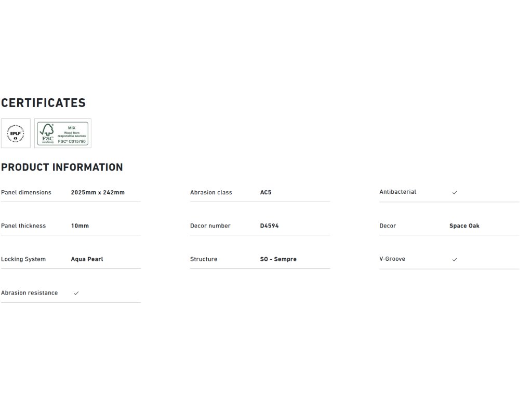Image resolution: width=532 pixels, height=399 pixels.
Task: Click the V-Groove checkmark icon
Action: [455, 259]
